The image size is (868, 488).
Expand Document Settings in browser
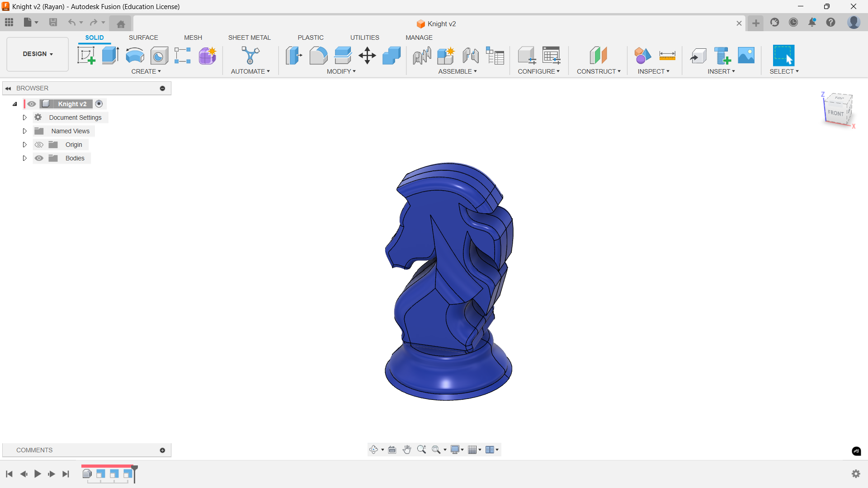[25, 117]
